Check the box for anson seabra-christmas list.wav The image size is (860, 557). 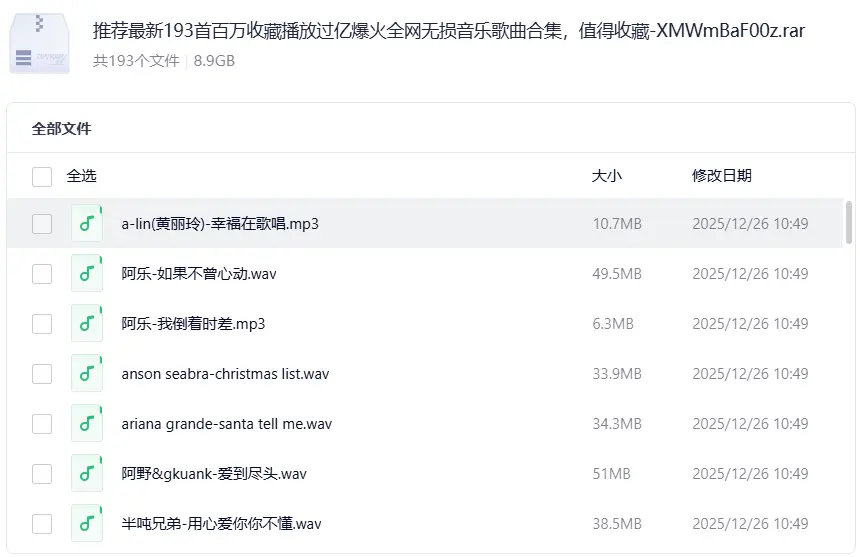click(x=42, y=374)
